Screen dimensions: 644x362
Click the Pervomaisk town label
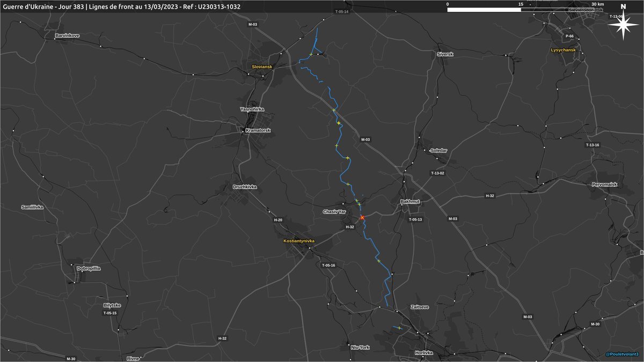click(605, 184)
